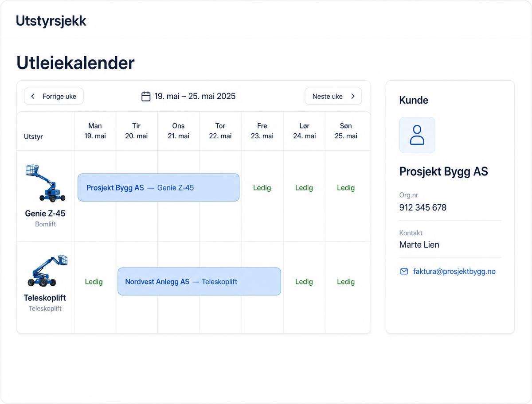The height and width of the screenshot is (404, 532).
Task: Open the Genie Z-45 boom lift image
Action: (45, 183)
